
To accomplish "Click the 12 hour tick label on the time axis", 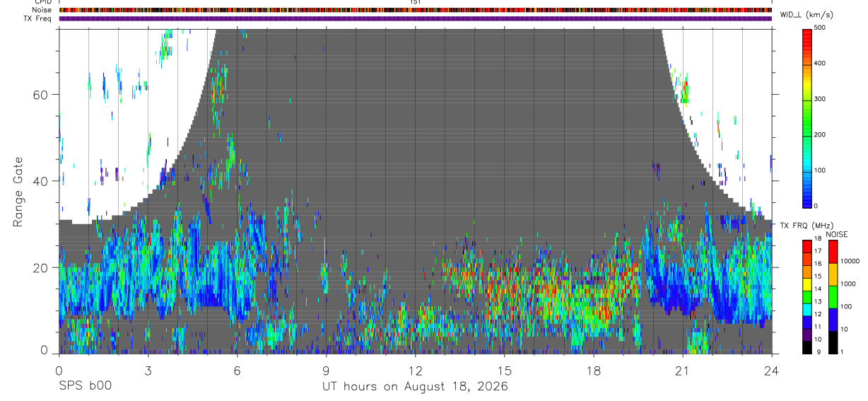I will click(415, 370).
